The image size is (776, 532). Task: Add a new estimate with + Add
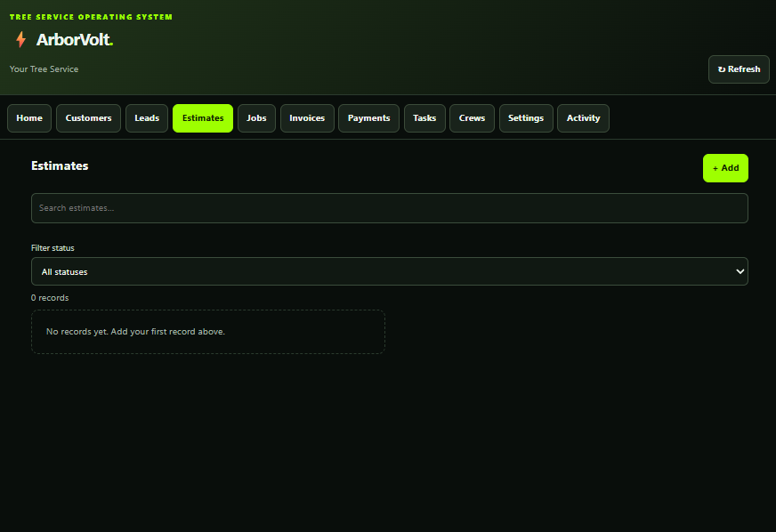(725, 168)
